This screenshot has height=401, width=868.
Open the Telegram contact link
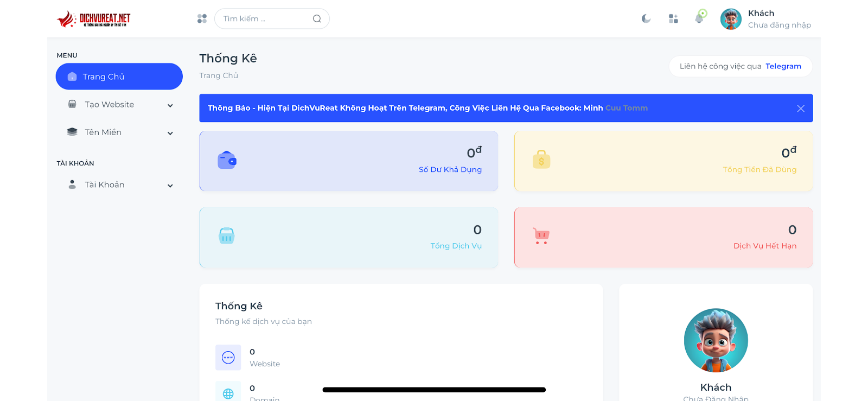click(783, 66)
